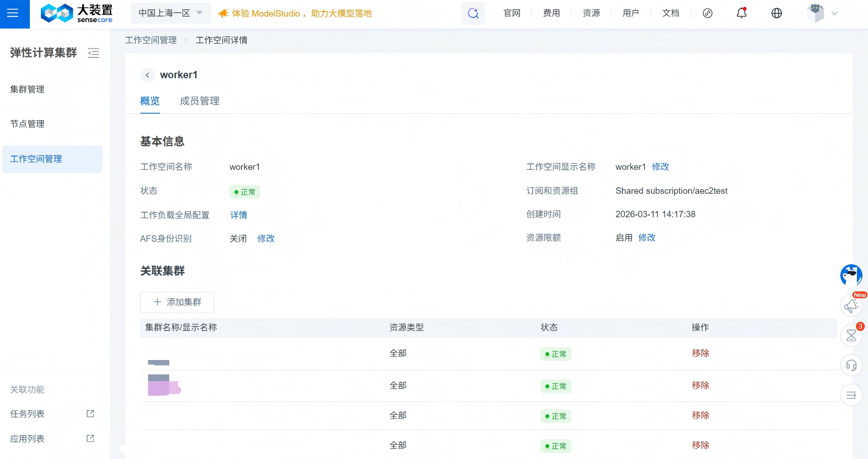Click the notification bell icon
This screenshot has width=868, height=459.
pyautogui.click(x=741, y=13)
